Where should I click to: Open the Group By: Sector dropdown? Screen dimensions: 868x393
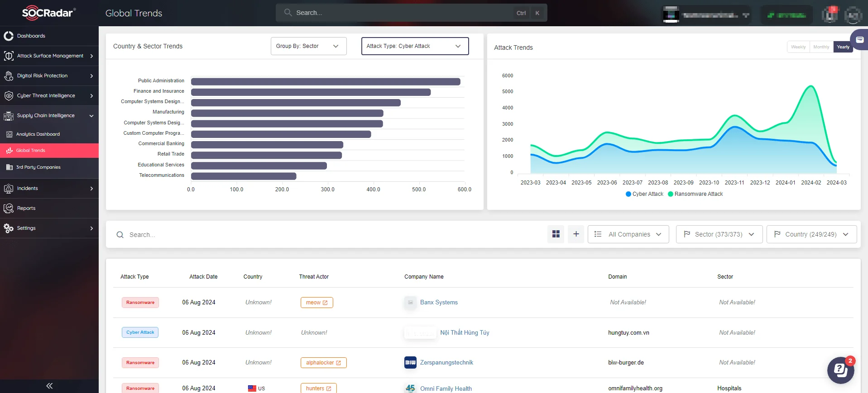pyautogui.click(x=309, y=46)
